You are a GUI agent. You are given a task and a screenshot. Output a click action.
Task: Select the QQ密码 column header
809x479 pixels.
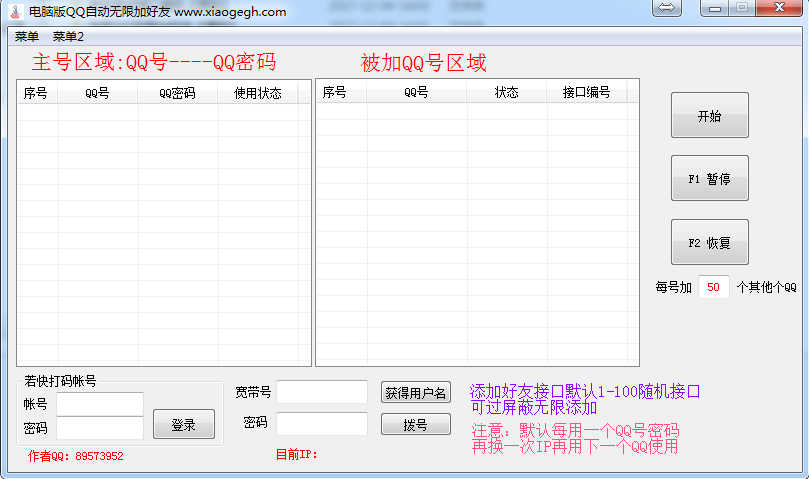pos(177,93)
